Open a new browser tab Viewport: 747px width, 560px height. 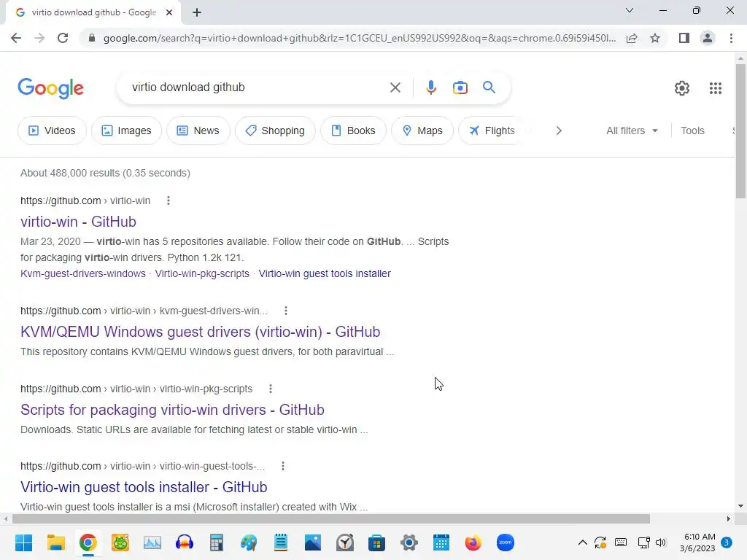point(197,12)
